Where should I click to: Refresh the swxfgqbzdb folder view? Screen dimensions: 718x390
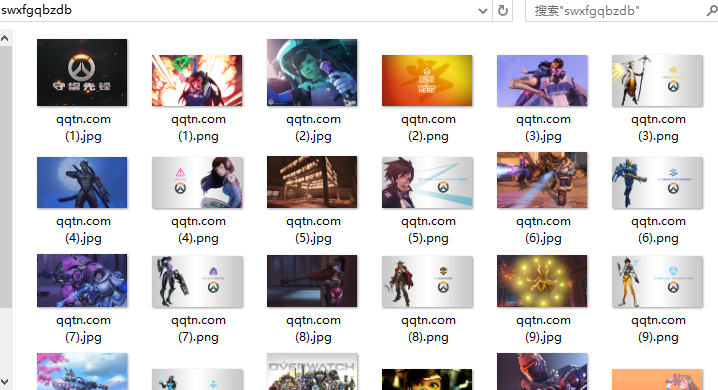(x=502, y=11)
